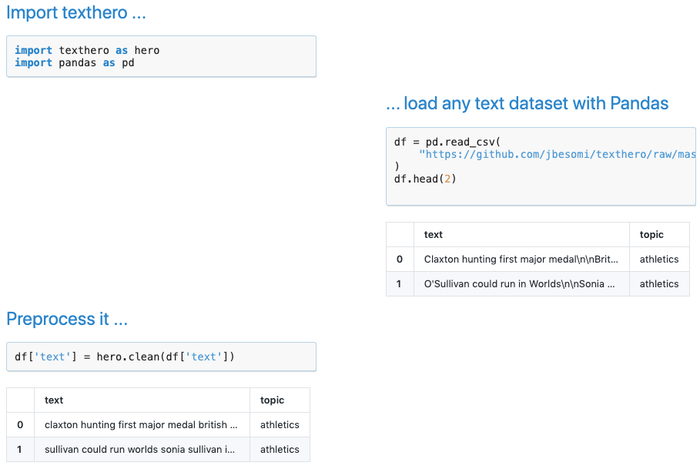Screen dimensions: 700x469
Task: Click the "Import texthero ..." heading
Action: [76, 14]
